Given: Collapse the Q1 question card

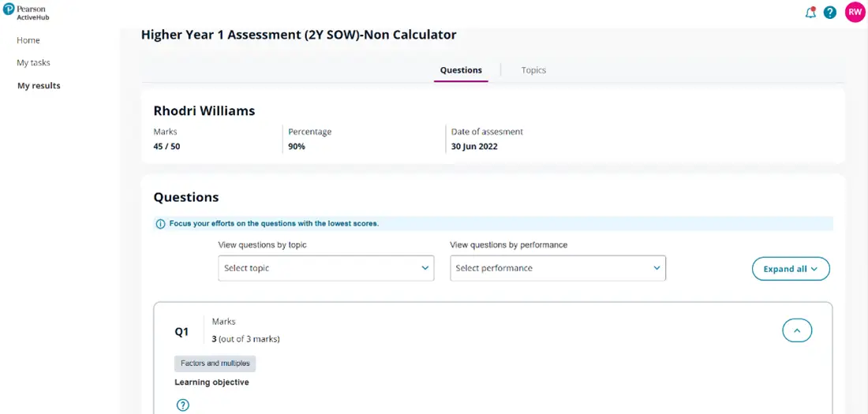Looking at the screenshot, I should (x=796, y=331).
